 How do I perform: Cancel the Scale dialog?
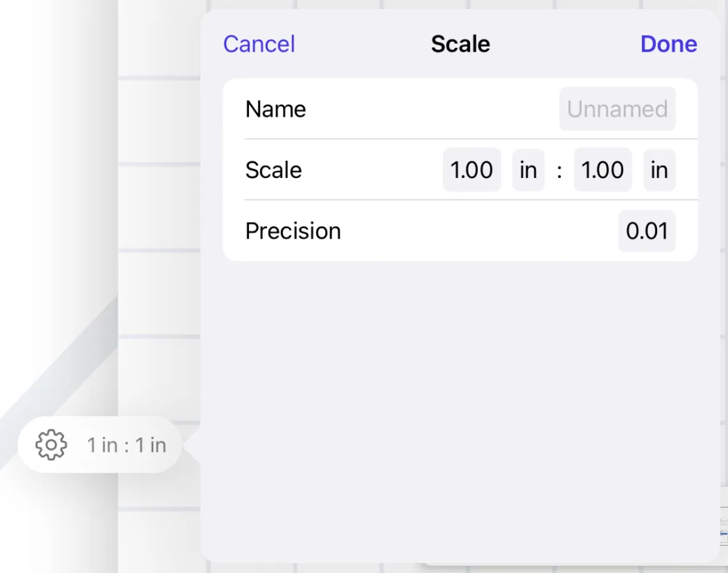[259, 44]
